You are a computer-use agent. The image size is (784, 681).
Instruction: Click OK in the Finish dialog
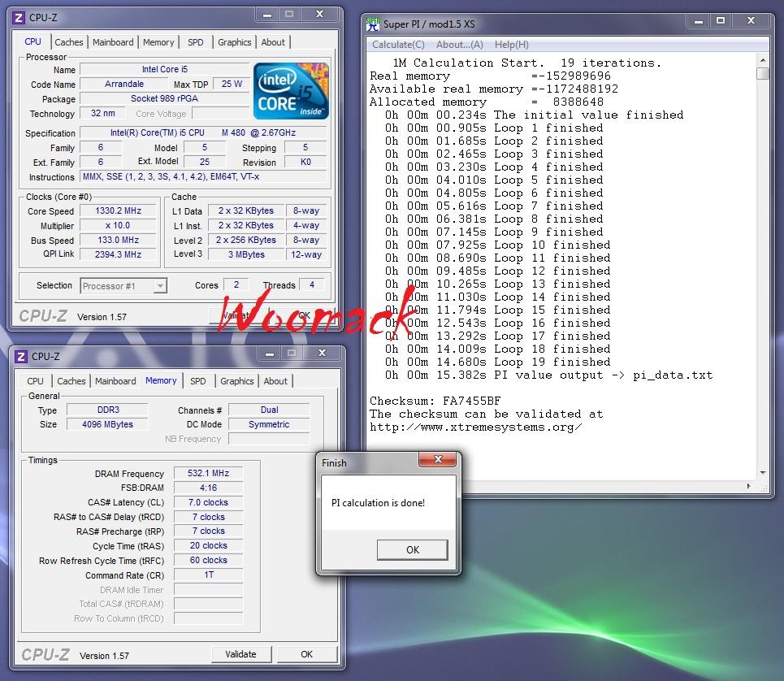pyautogui.click(x=413, y=550)
